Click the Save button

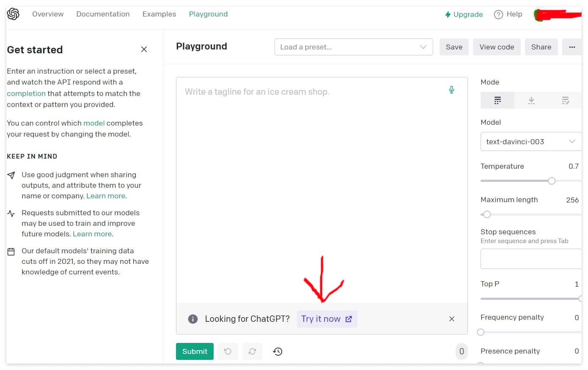click(x=454, y=47)
